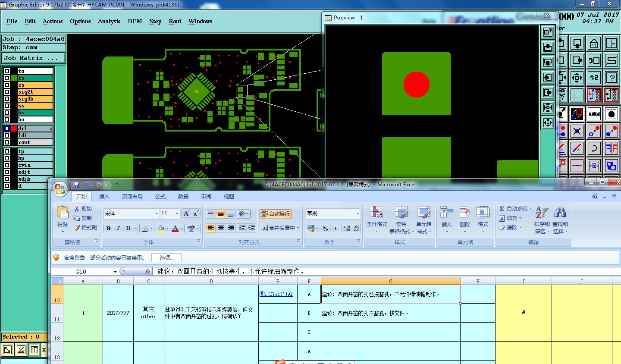Click the crossed blue dot delete tool

(577, 131)
